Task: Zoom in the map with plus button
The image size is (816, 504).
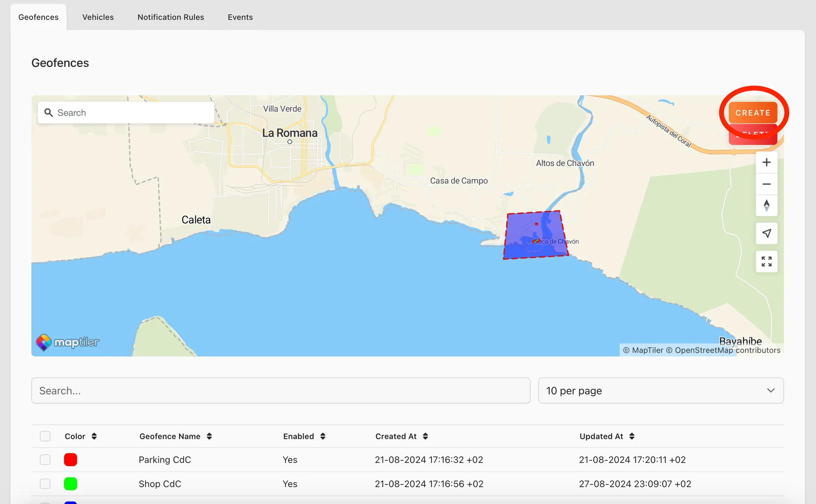Action: point(766,162)
